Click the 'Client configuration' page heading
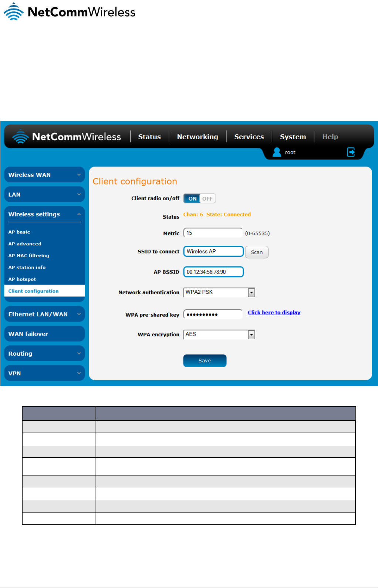This screenshot has width=378, height=588. (x=135, y=181)
